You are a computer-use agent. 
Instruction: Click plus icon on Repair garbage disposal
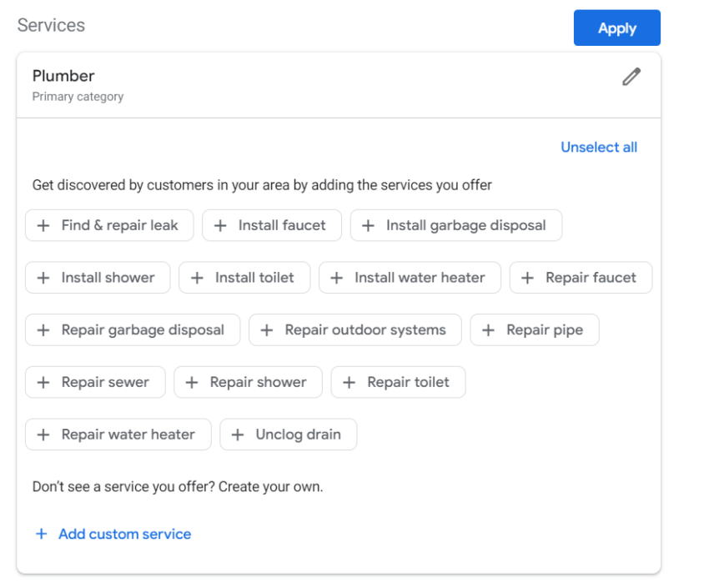(x=43, y=330)
